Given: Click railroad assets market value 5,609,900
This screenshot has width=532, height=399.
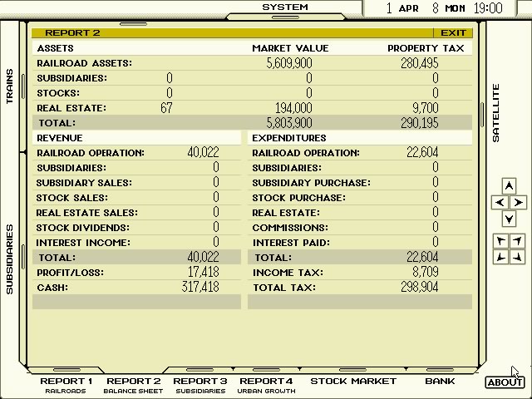Looking at the screenshot, I should [289, 63].
